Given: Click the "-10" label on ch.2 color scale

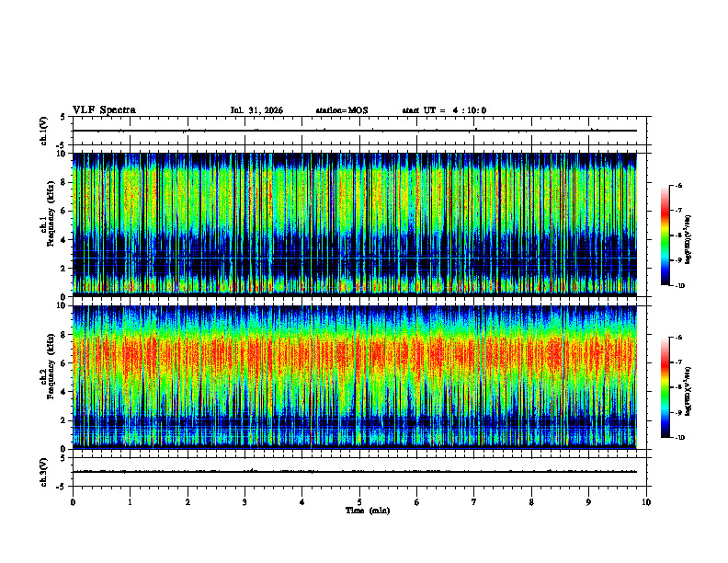Looking at the screenshot, I should click(680, 438).
